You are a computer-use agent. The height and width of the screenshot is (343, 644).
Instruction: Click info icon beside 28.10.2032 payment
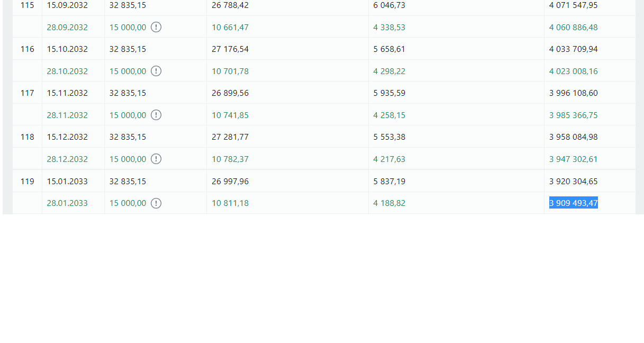[x=156, y=71]
